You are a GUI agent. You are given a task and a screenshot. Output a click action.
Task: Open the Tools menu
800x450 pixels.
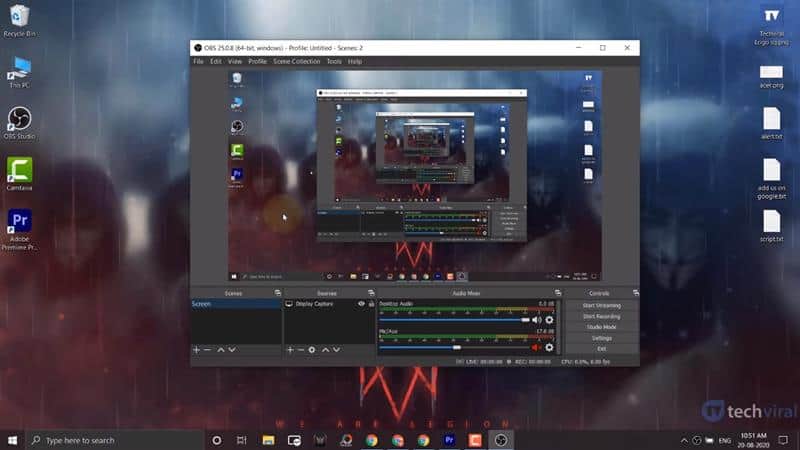pos(334,61)
